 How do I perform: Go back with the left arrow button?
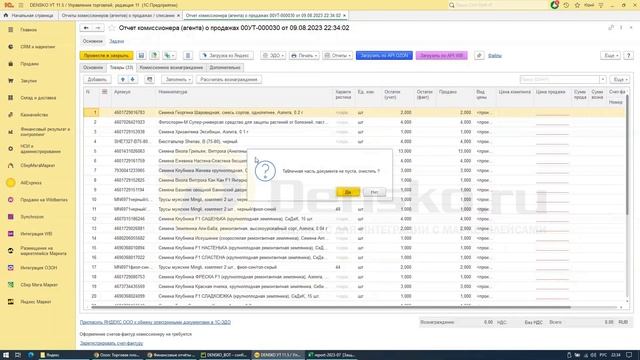click(86, 28)
